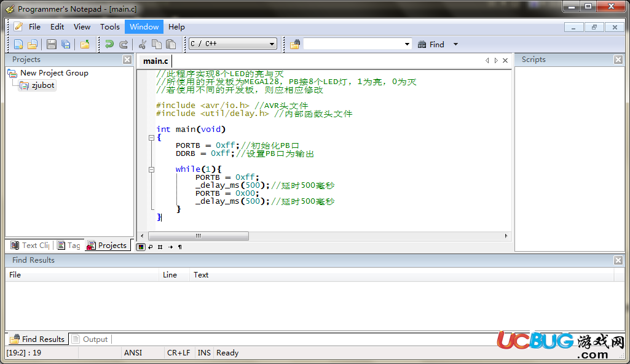The image size is (630, 364).
Task: Click the Open Project folder icon
Action: [x=85, y=44]
